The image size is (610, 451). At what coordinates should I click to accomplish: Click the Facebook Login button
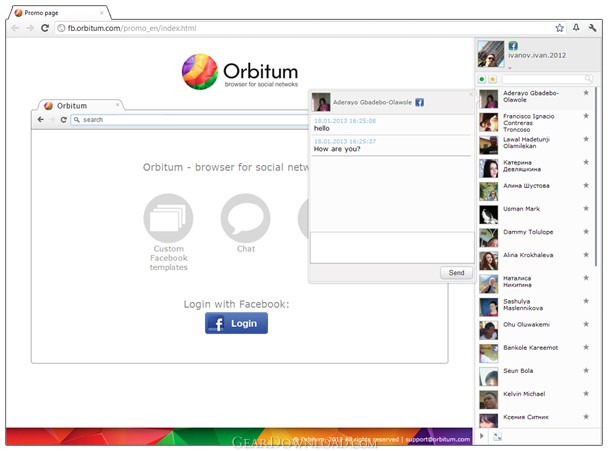[x=236, y=323]
